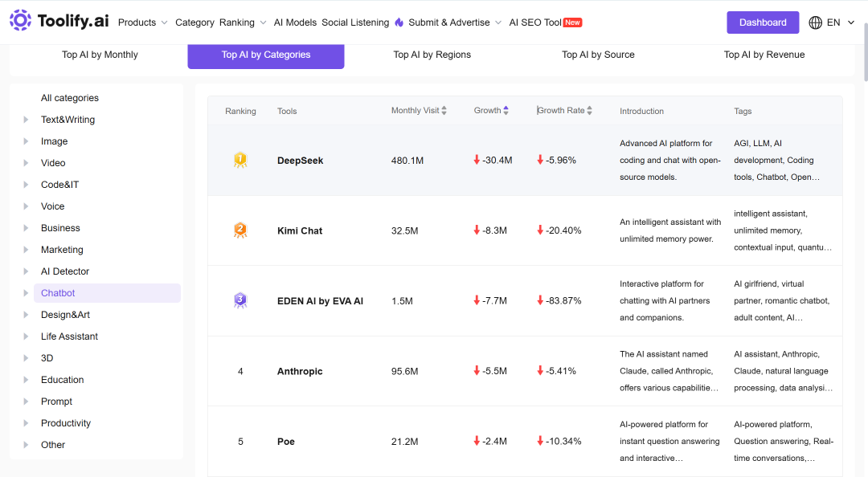Viewport: 868px width, 477px height.
Task: Click the globe language icon
Action: click(816, 22)
